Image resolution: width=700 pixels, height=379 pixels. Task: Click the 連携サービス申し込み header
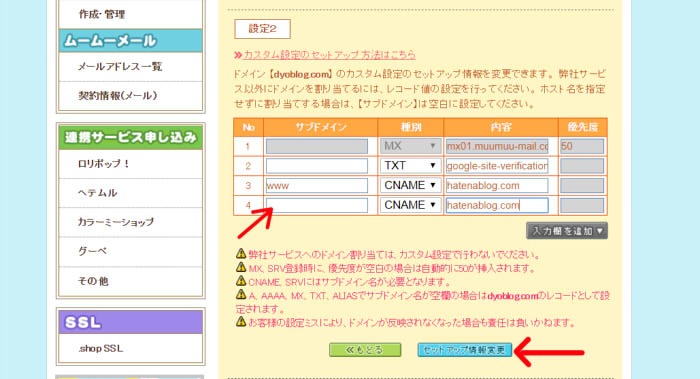130,137
